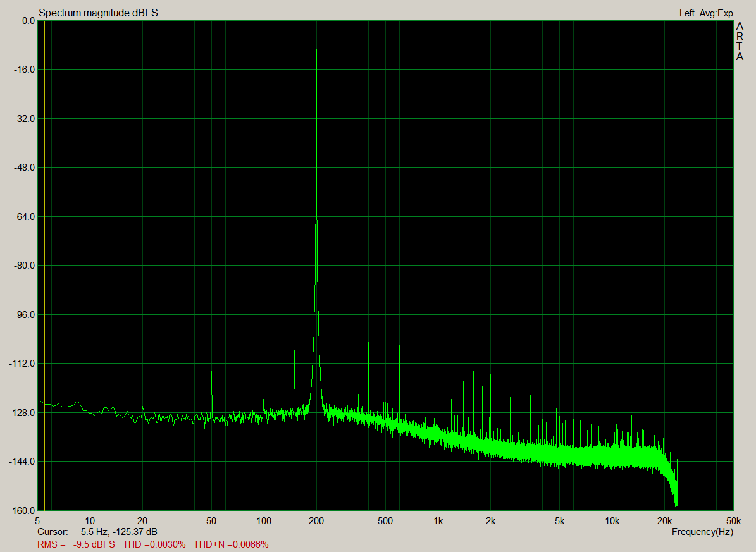Click the -32.0 axis label
756x552 pixels.
click(x=25, y=119)
